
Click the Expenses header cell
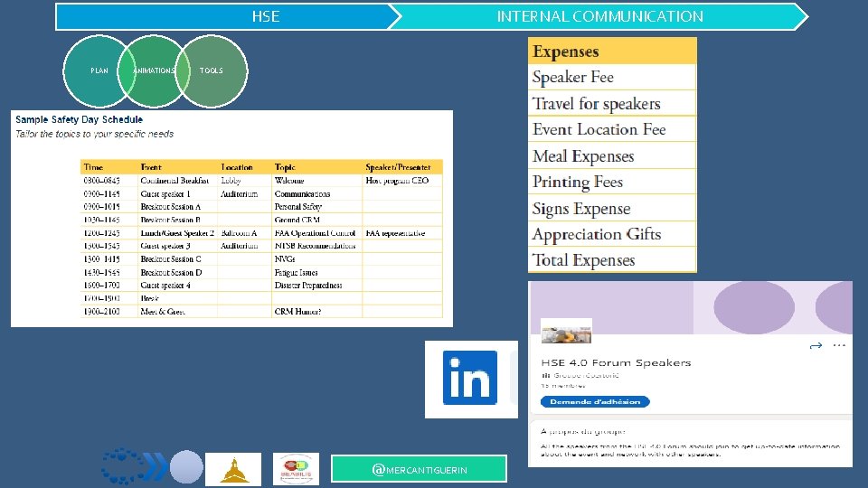click(x=612, y=51)
